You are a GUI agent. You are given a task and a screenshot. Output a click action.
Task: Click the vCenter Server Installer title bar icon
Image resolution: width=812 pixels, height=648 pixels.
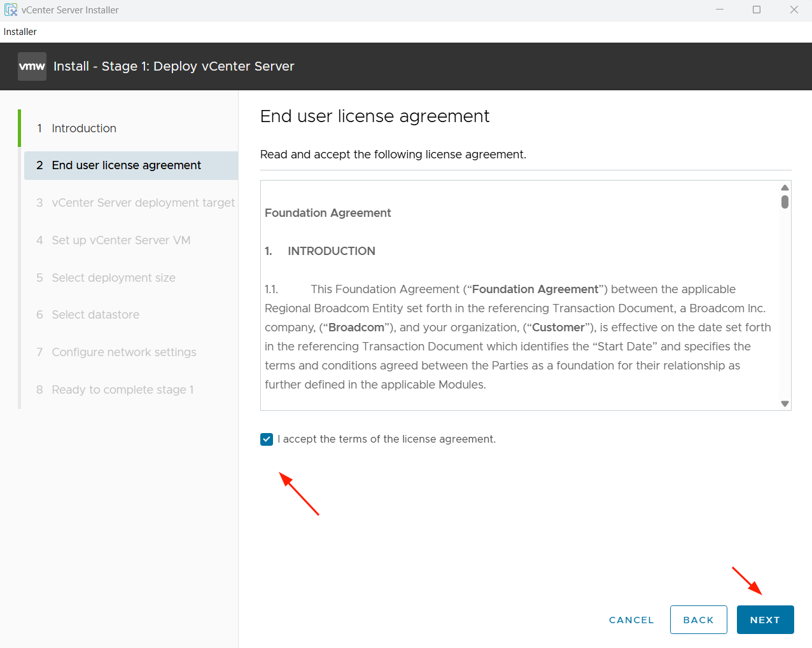point(11,10)
